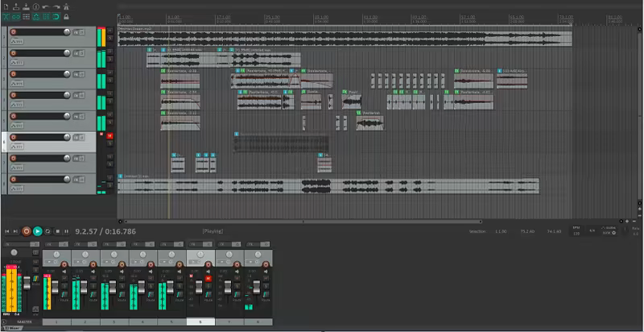Image resolution: width=644 pixels, height=332 pixels.
Task: Click the Stop button in transport
Action: point(57,231)
